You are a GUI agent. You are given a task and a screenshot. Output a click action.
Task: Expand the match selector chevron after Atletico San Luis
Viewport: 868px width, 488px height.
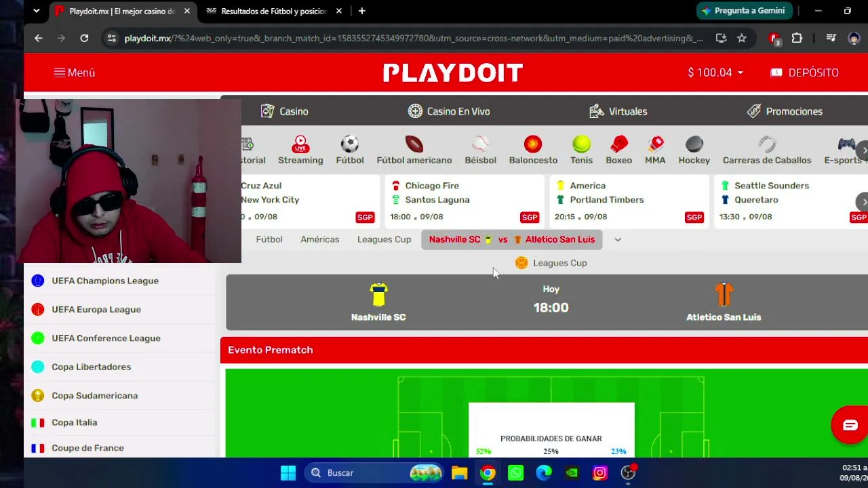[x=618, y=239]
